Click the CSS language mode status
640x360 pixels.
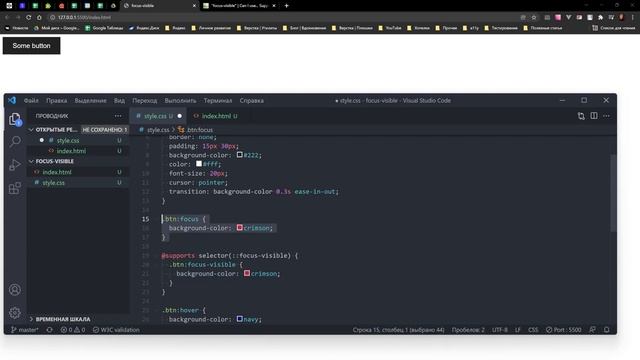coord(533,329)
